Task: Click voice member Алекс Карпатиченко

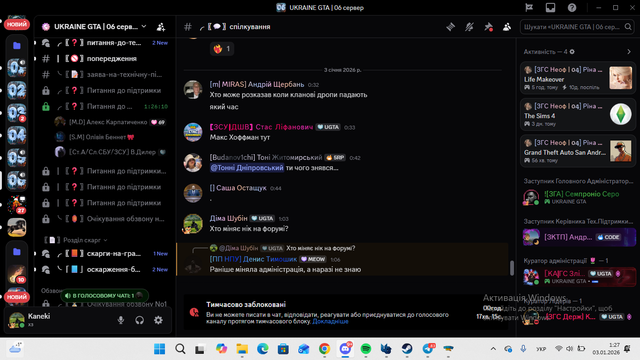Action: coord(111,122)
